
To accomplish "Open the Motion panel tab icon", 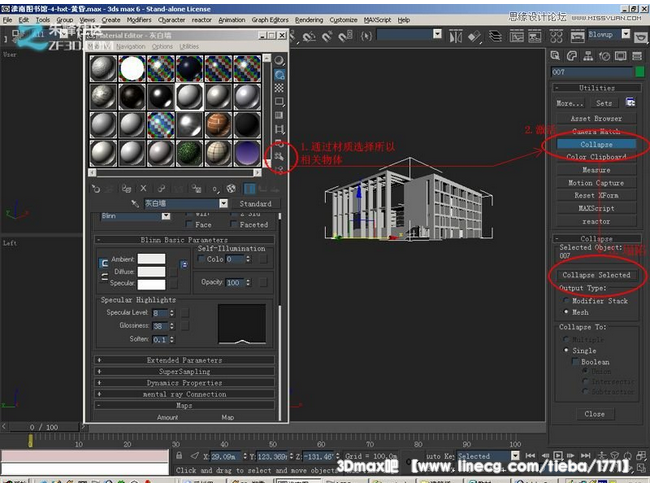I will click(604, 56).
